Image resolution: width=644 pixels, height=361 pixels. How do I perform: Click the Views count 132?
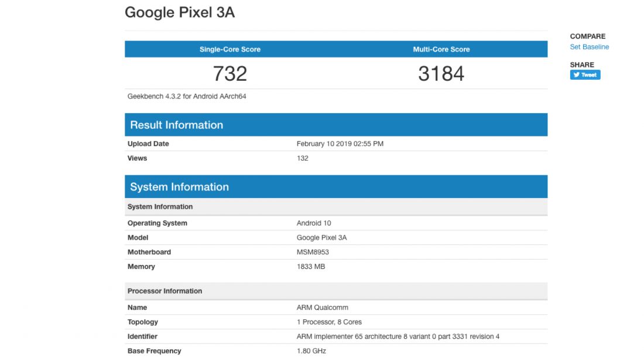coord(302,158)
